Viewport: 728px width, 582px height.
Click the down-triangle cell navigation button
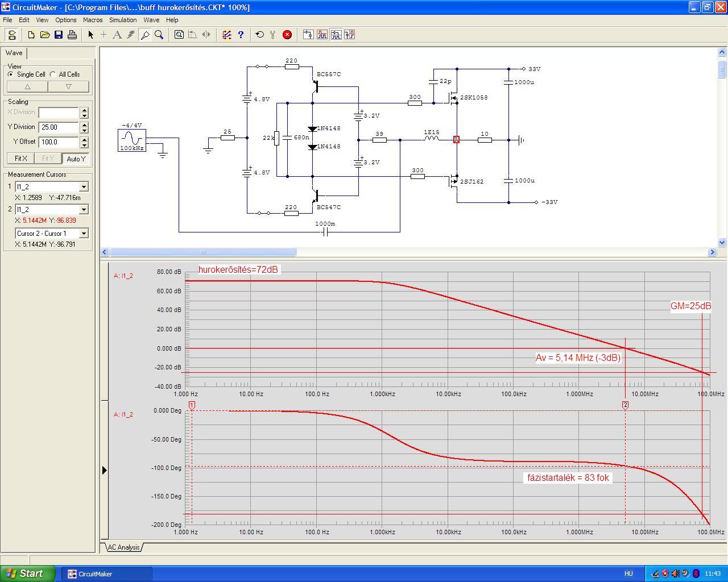pyautogui.click(x=68, y=87)
